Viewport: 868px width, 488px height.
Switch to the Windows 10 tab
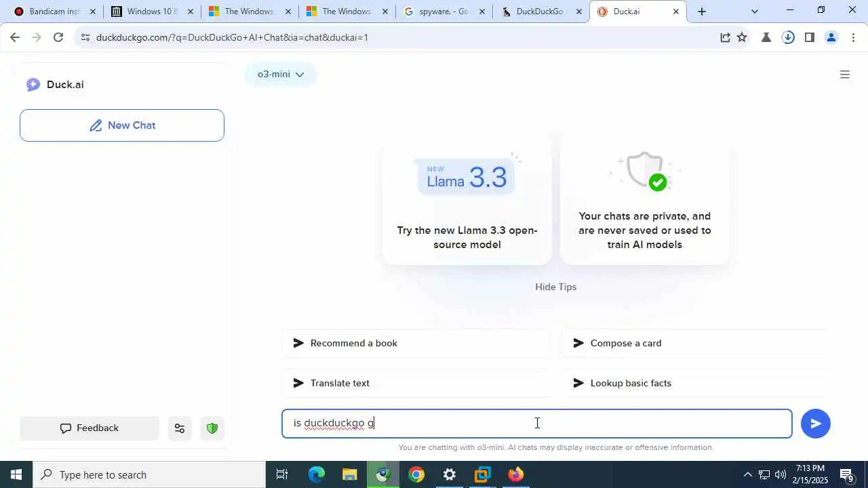[x=152, y=12]
